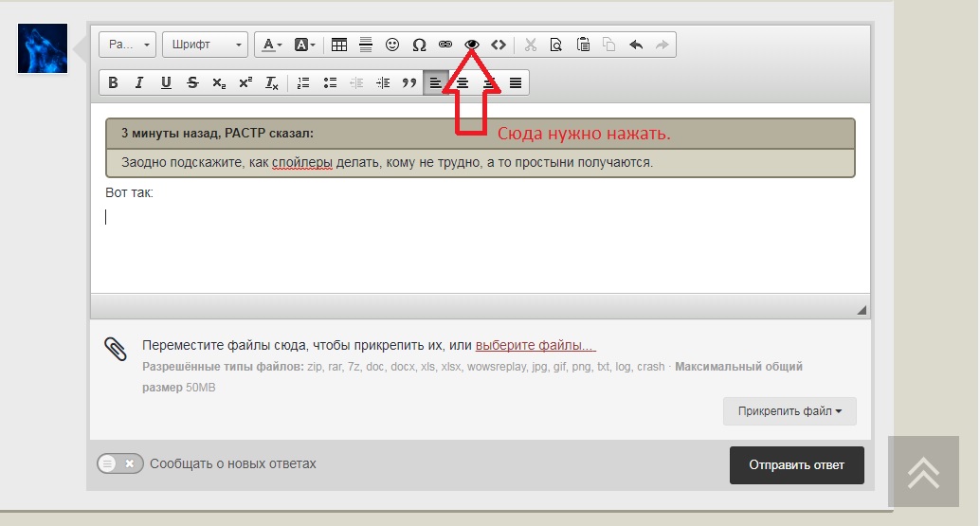Cut selection with scissors icon

[531, 45]
